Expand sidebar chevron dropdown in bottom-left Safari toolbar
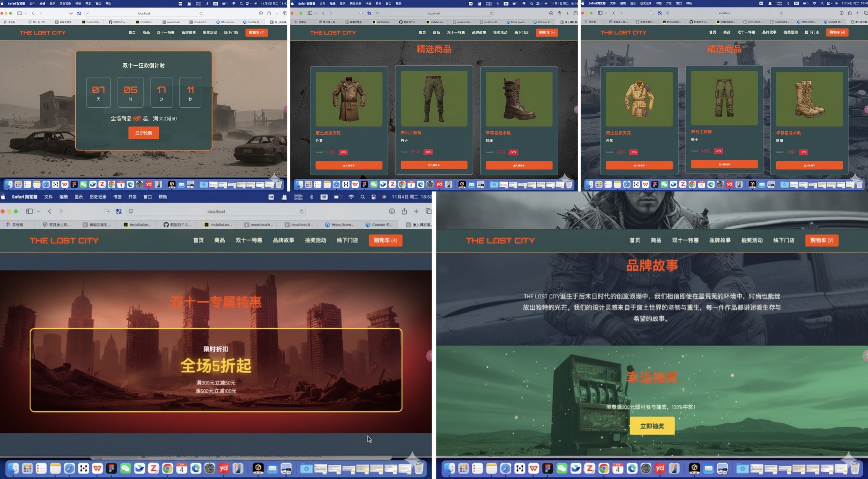The height and width of the screenshot is (479, 868). 39,212
